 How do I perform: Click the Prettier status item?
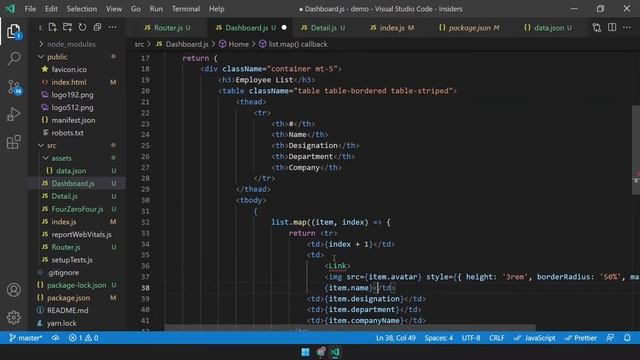(581, 338)
